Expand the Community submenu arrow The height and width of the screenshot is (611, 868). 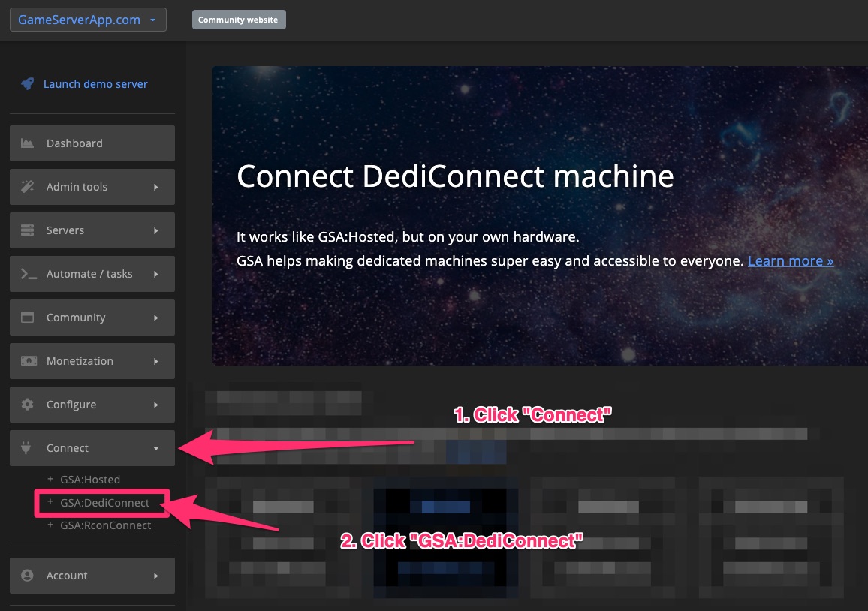click(156, 318)
